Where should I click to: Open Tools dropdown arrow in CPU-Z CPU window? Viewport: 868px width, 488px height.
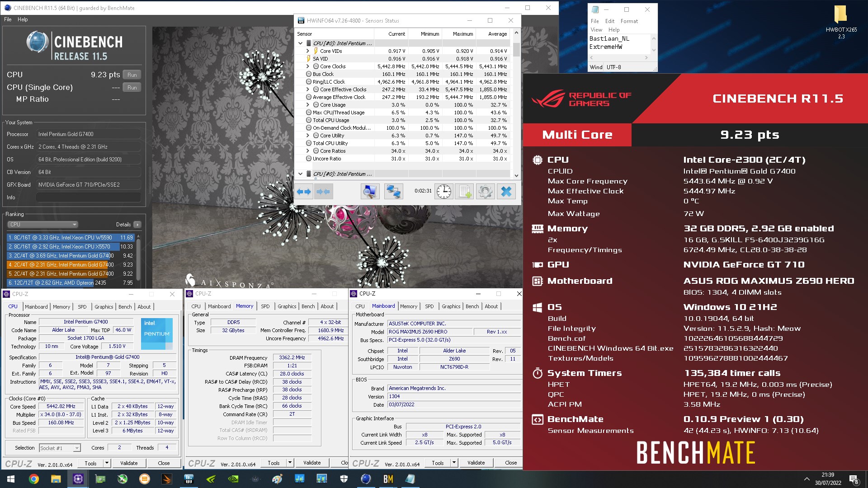(107, 463)
